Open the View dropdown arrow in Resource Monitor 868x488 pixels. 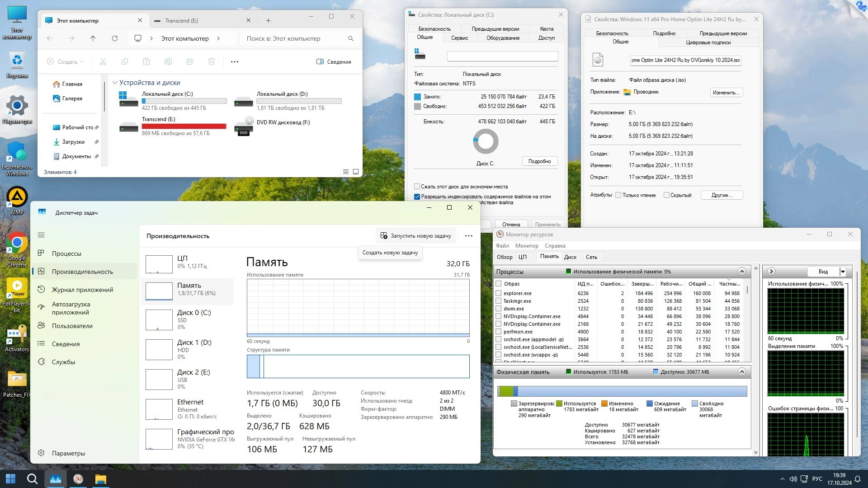pyautogui.click(x=843, y=272)
